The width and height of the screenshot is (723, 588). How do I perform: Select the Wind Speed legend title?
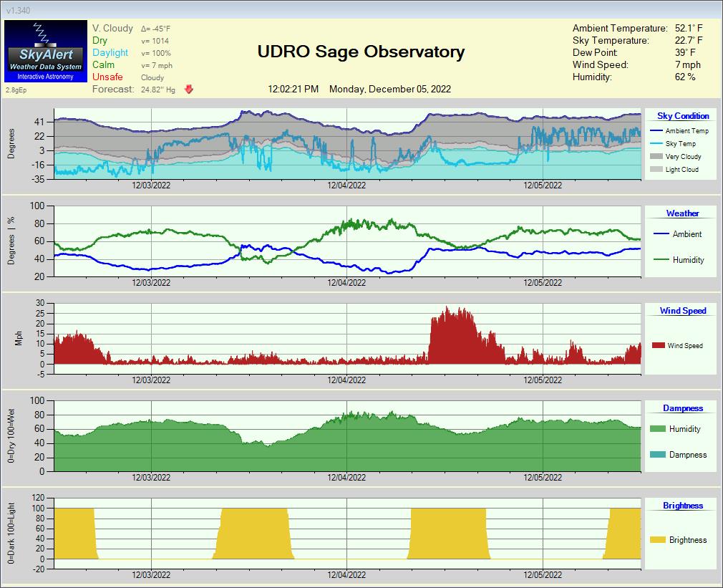tap(682, 311)
